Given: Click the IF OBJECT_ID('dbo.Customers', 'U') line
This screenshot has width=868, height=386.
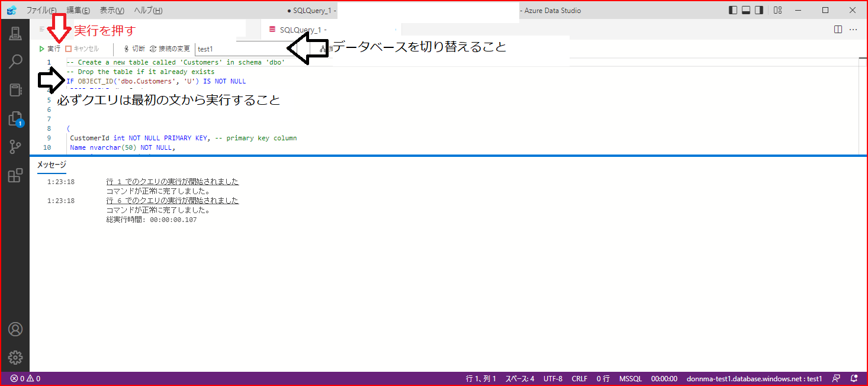Looking at the screenshot, I should [156, 81].
